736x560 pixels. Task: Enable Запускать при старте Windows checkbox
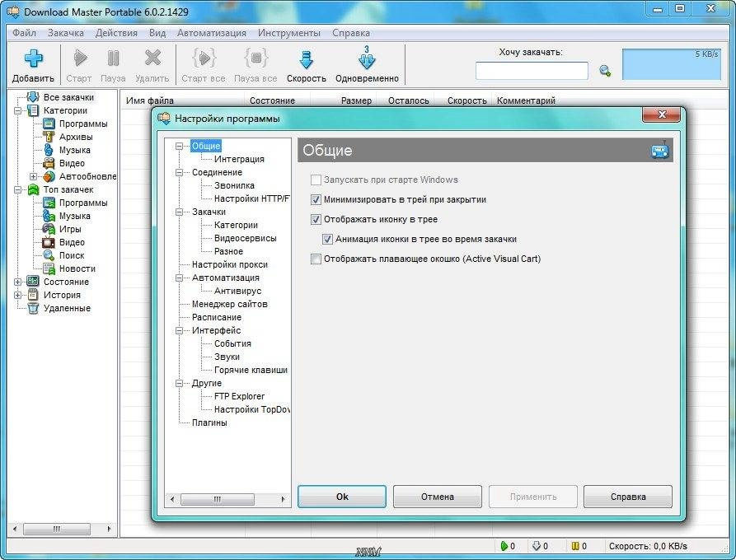click(x=316, y=180)
